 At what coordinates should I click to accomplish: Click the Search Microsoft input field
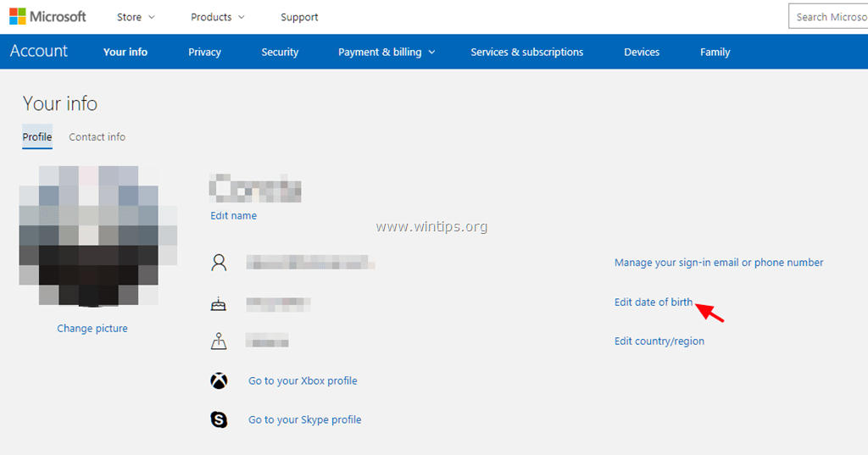[x=828, y=17]
